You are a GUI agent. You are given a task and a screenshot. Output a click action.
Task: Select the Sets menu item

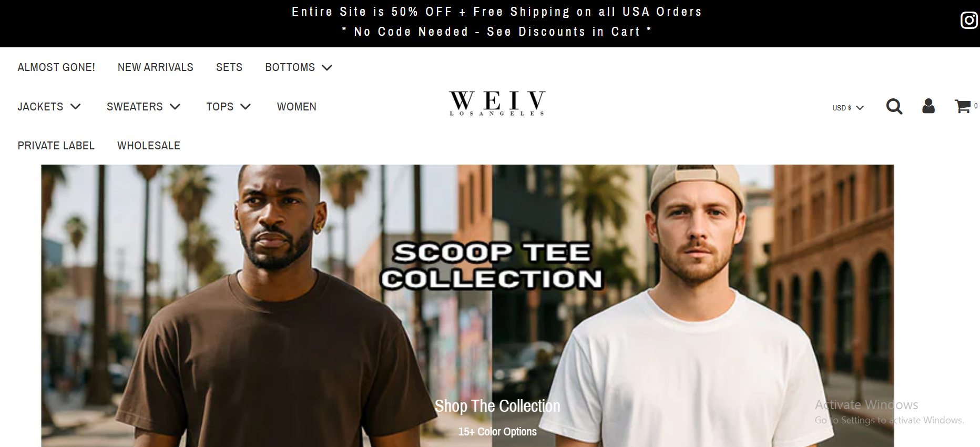click(229, 67)
